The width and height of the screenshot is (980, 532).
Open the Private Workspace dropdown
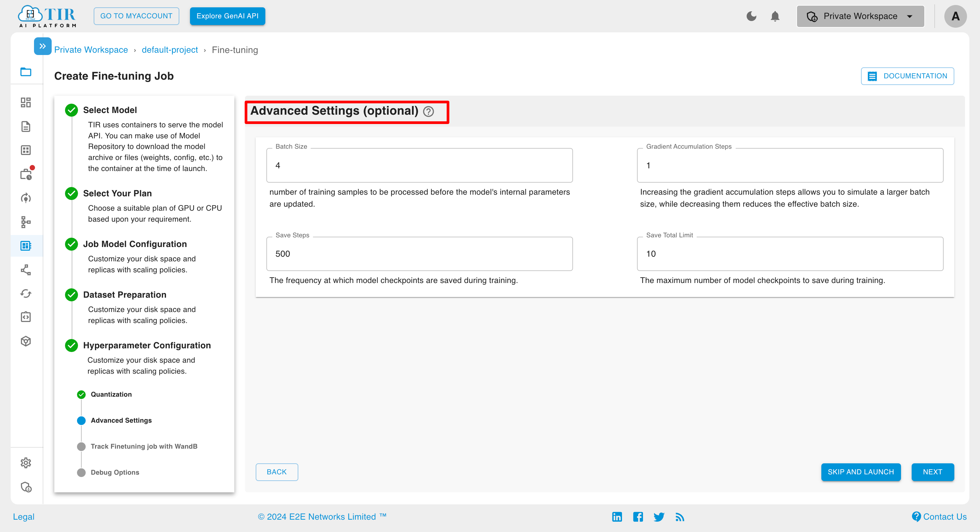click(860, 16)
